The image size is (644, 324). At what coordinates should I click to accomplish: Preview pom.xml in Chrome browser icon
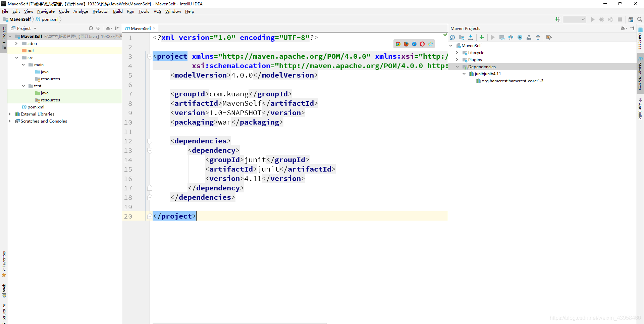click(x=398, y=44)
